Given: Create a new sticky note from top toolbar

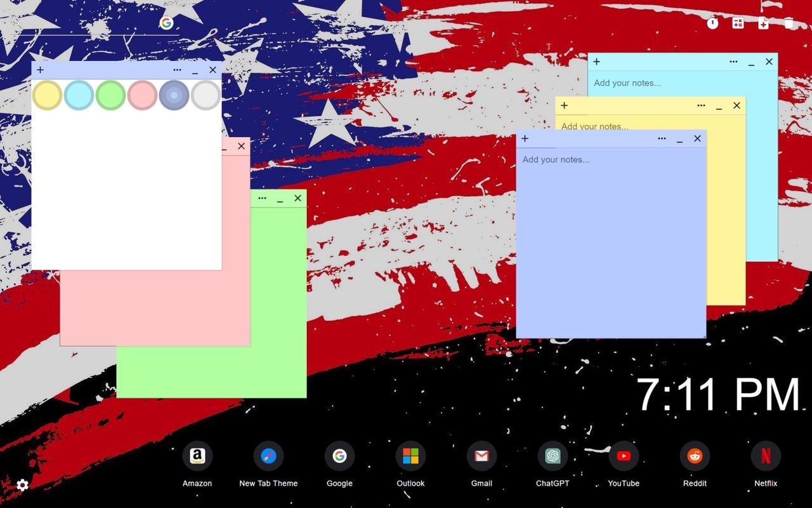Looking at the screenshot, I should [763, 23].
